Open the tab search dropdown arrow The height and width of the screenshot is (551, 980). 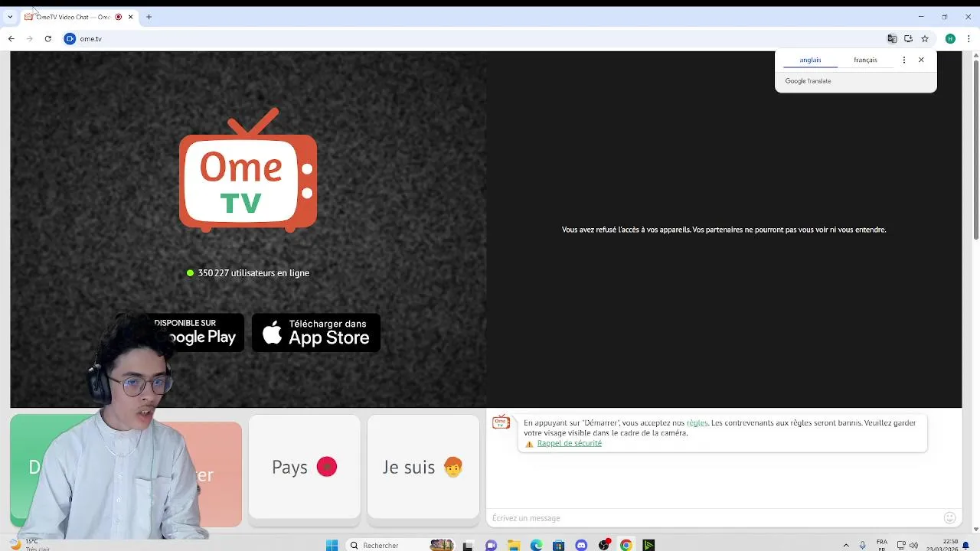[10, 17]
